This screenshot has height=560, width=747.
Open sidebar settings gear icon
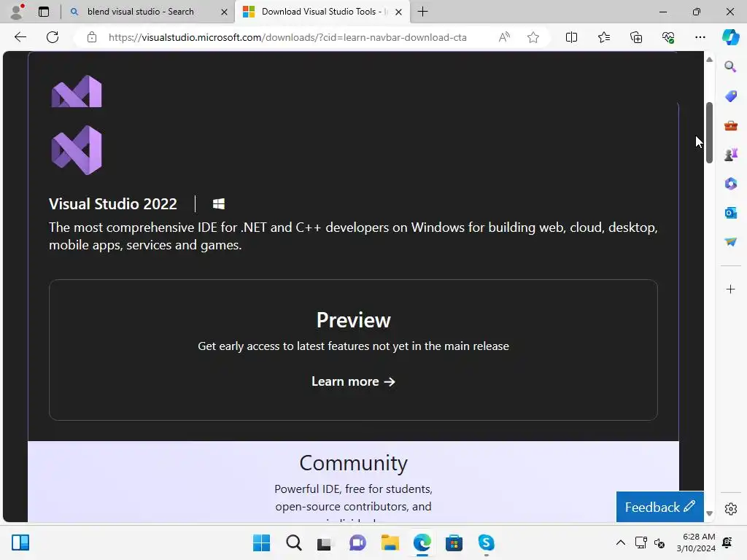point(730,508)
